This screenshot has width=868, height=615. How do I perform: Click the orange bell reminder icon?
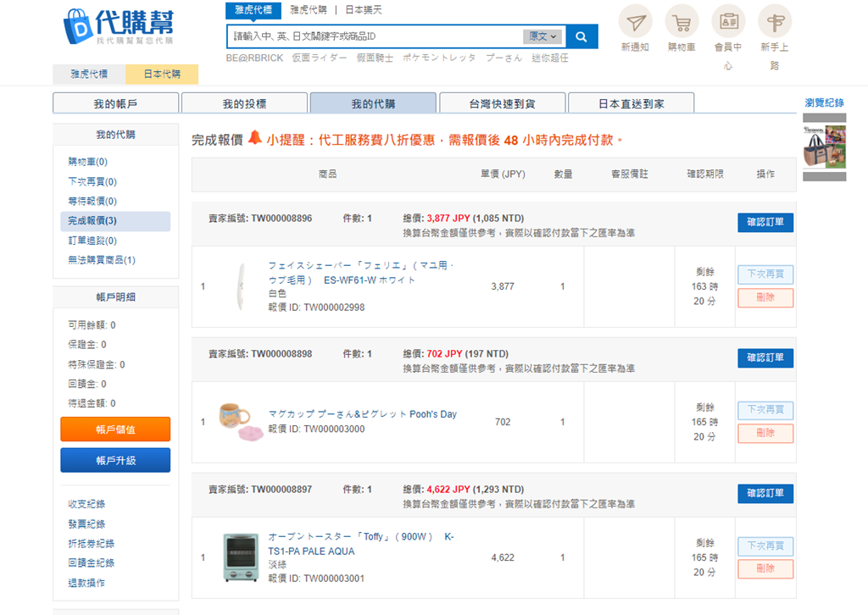click(x=254, y=138)
